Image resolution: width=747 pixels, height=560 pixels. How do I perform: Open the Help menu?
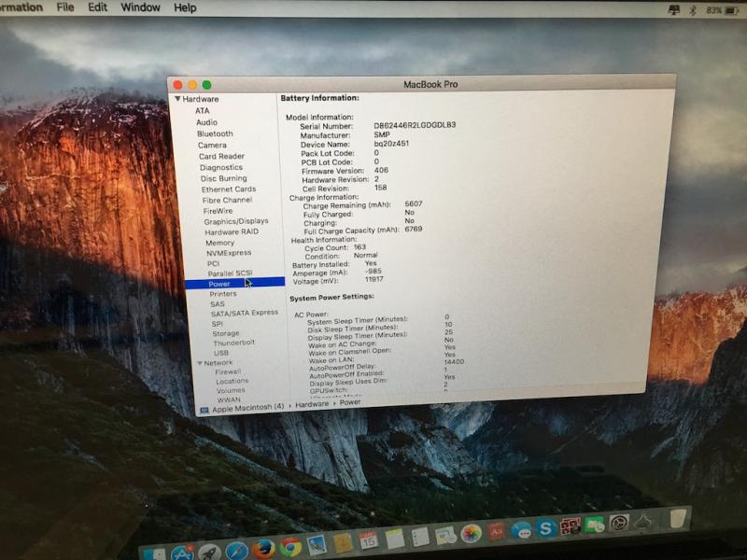pyautogui.click(x=185, y=7)
